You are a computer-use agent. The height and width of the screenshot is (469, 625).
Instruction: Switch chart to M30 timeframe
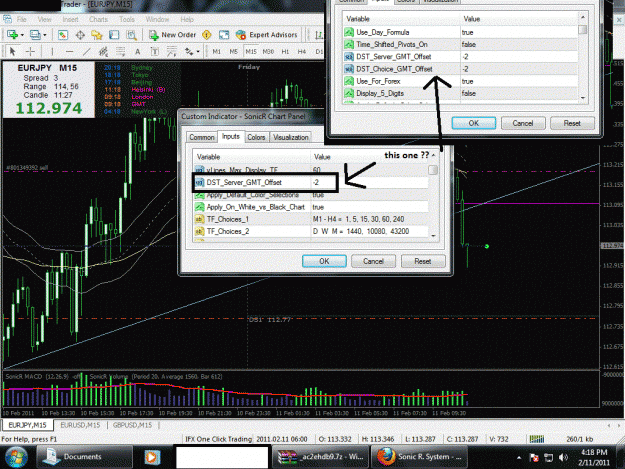pos(268,51)
